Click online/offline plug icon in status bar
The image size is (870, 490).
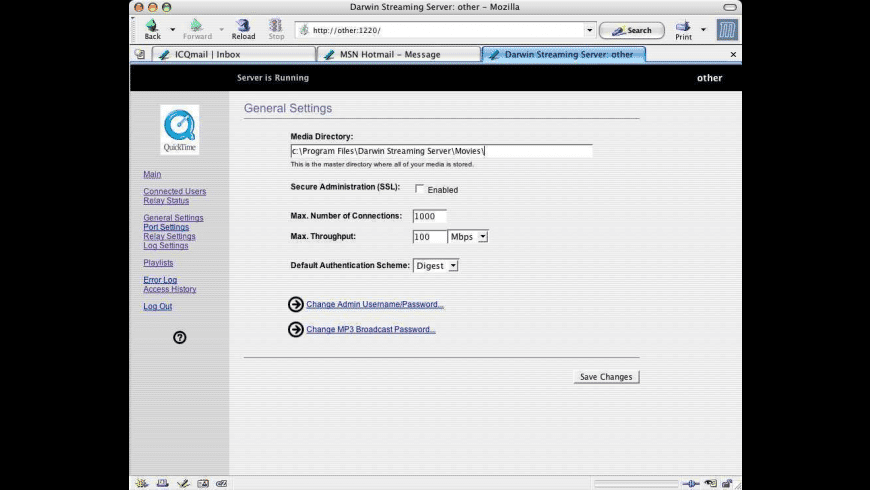coord(691,484)
